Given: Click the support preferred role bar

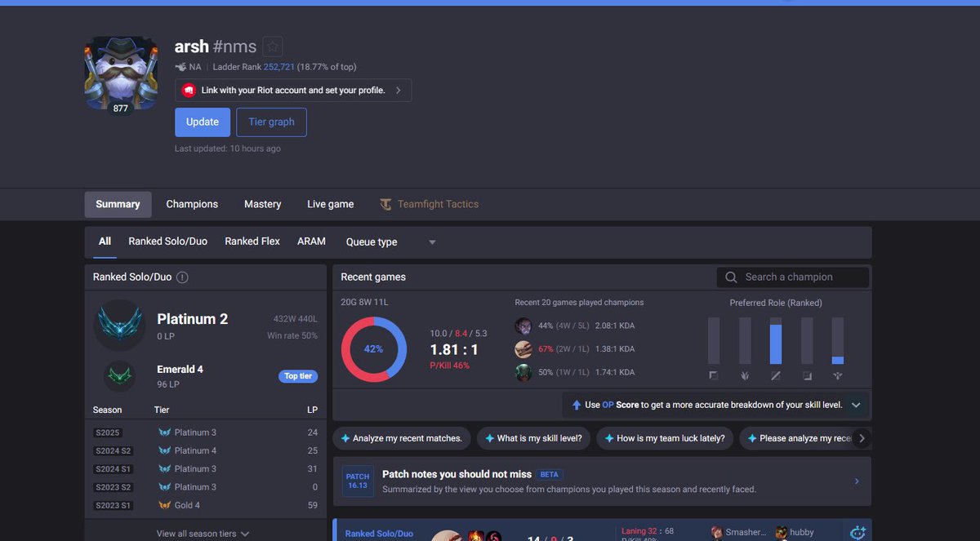Looking at the screenshot, I should [838, 341].
